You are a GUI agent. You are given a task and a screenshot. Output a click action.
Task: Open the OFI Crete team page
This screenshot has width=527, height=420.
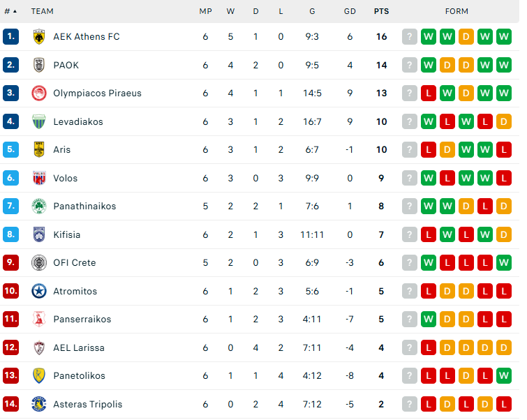pyautogui.click(x=74, y=263)
